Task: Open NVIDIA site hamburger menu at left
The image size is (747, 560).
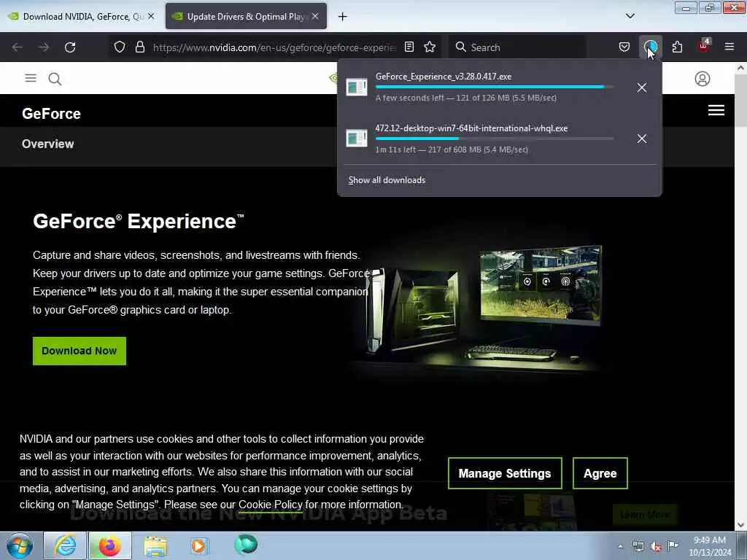Action: [x=31, y=78]
